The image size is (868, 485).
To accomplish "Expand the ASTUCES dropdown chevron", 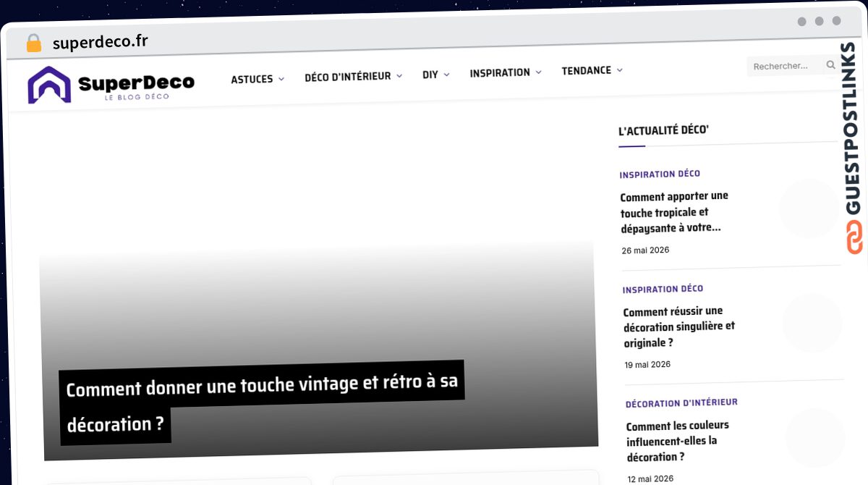I will click(x=281, y=79).
